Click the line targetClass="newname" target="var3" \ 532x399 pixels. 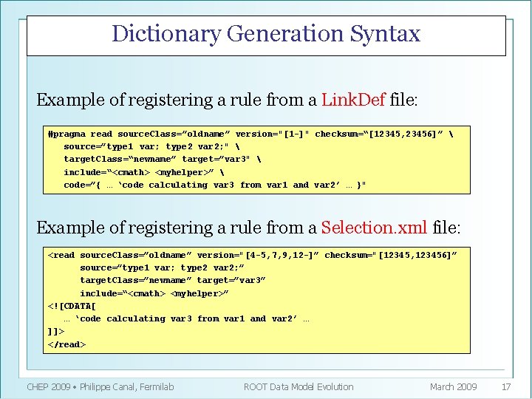point(162,159)
